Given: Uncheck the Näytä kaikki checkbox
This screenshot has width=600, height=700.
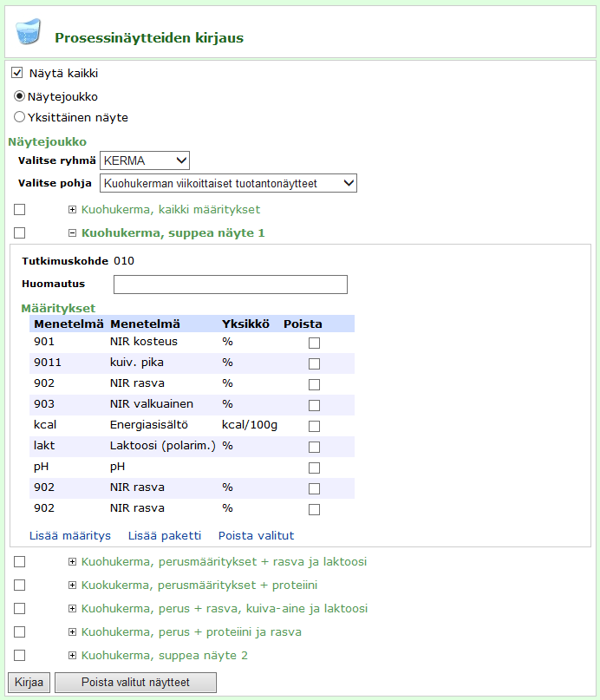Looking at the screenshot, I should [17, 74].
